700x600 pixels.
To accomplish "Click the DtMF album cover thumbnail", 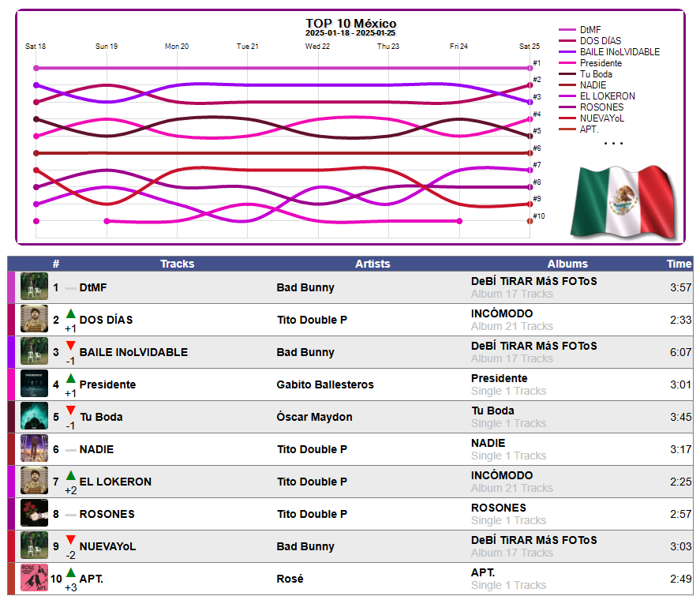I will pos(34,287).
